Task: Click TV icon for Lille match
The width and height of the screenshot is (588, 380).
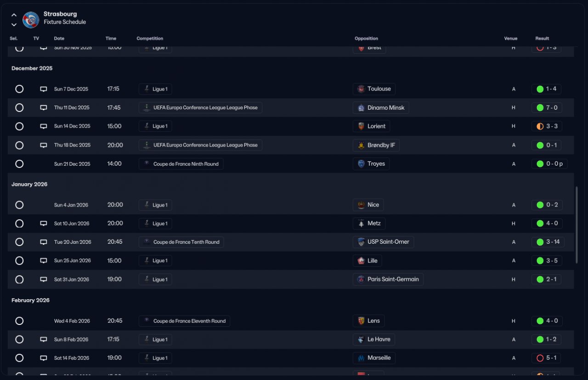Action: [44, 261]
